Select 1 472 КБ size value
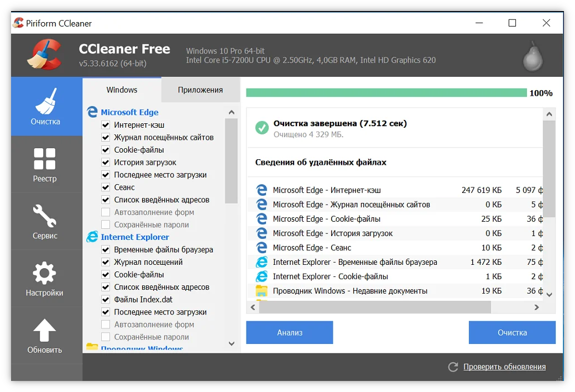Image resolution: width=575 pixels, height=392 pixels. tap(486, 262)
